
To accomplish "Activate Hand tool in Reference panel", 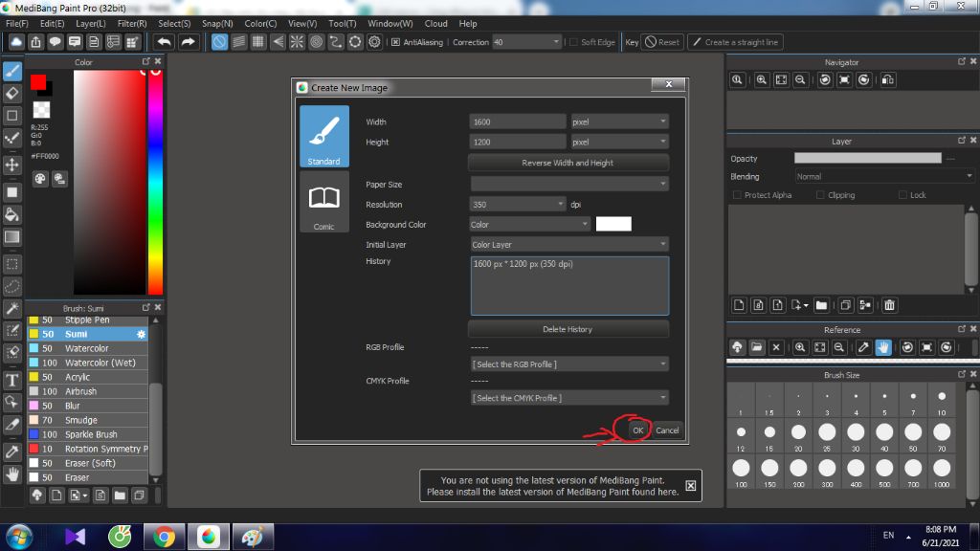I will coord(883,347).
